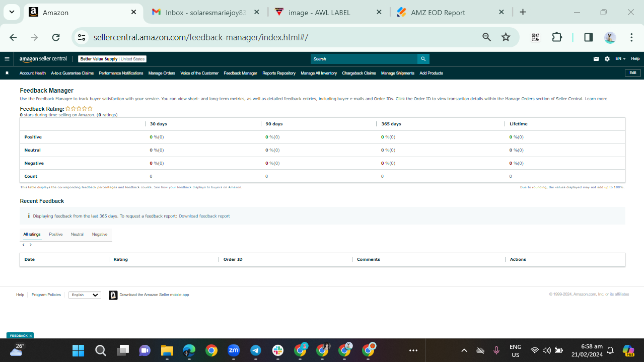Image resolution: width=644 pixels, height=362 pixels.
Task: Toggle the browser side panel icon
Action: tap(588, 37)
